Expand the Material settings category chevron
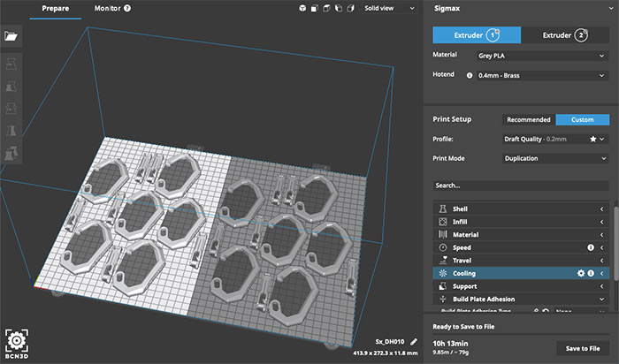This screenshot has width=619, height=364. [602, 235]
